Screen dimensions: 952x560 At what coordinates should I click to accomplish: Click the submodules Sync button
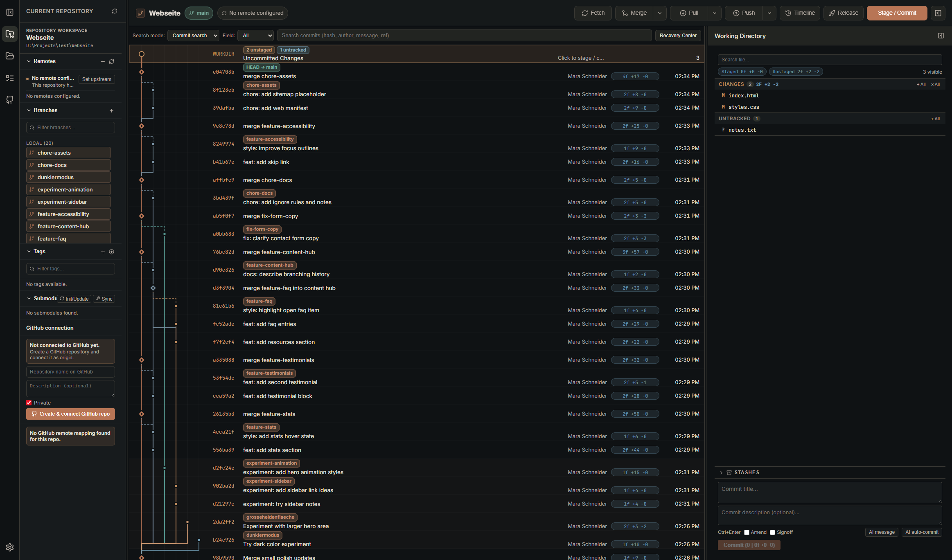[x=104, y=299]
